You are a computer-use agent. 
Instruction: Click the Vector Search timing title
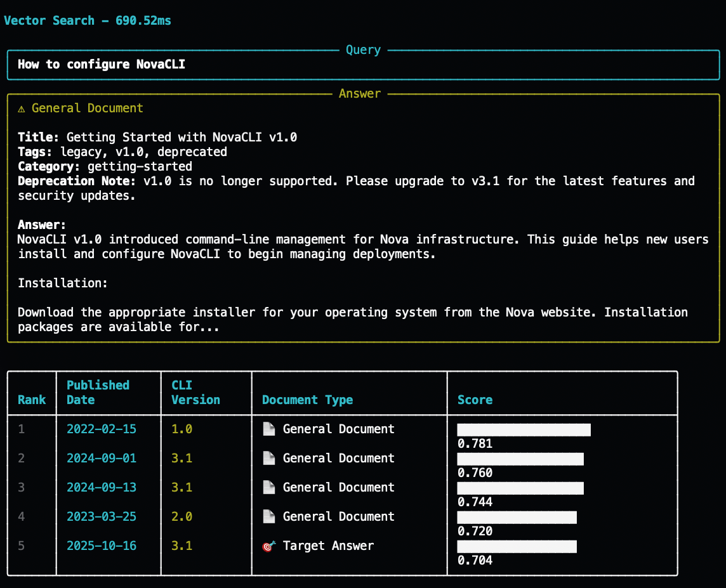(88, 21)
